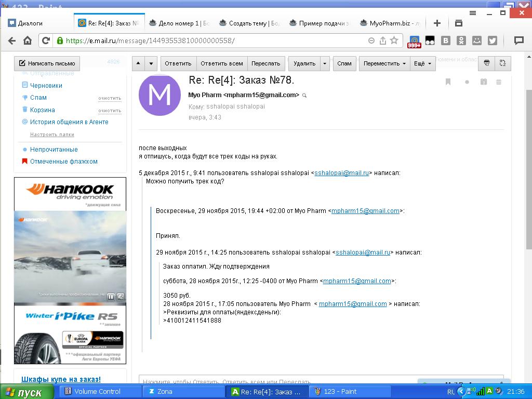Go to the browser home page icon

[x=28, y=41]
